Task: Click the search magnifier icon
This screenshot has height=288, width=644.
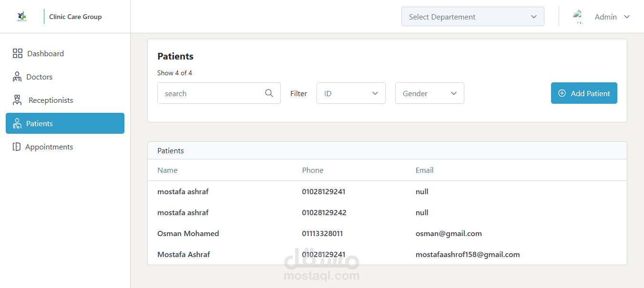Action: 269,93
